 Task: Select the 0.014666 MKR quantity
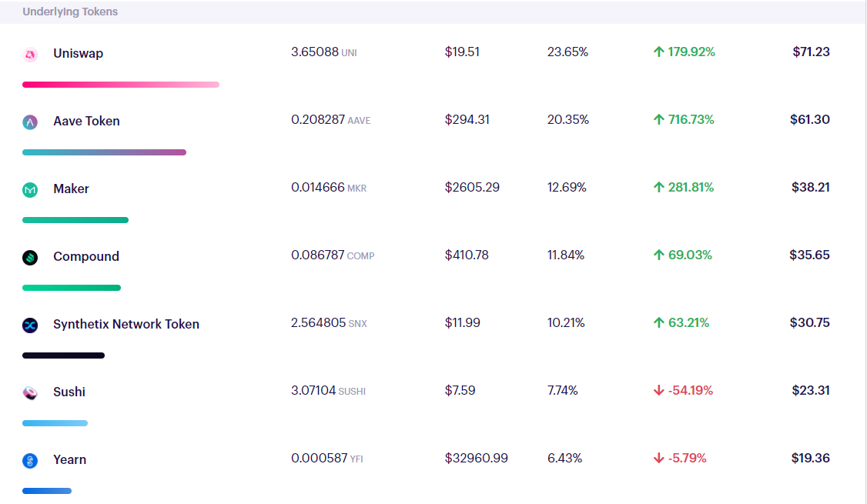click(329, 187)
